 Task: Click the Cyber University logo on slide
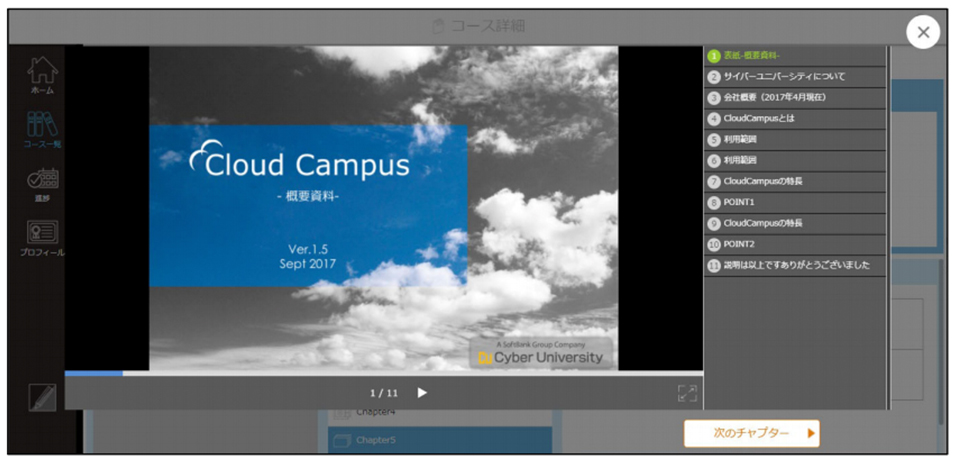click(541, 354)
